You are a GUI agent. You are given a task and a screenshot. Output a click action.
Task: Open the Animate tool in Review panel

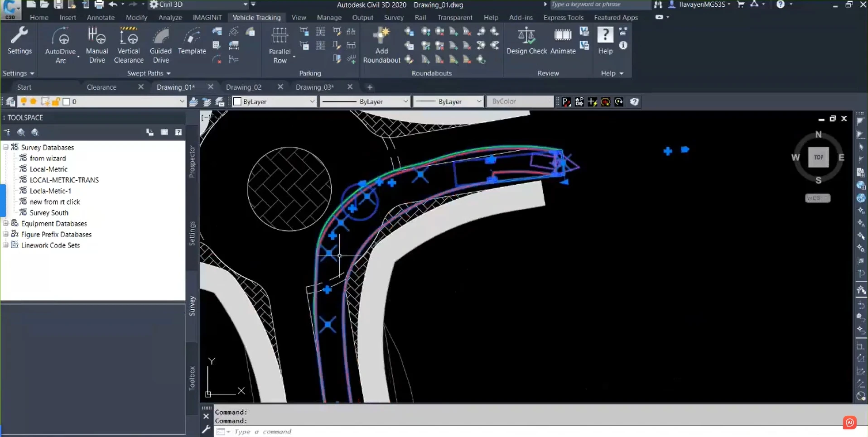[x=562, y=41]
